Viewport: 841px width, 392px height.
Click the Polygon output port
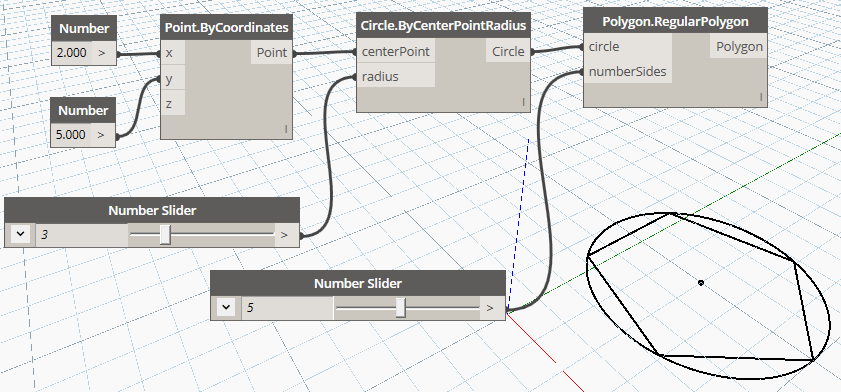pyautogui.click(x=740, y=47)
